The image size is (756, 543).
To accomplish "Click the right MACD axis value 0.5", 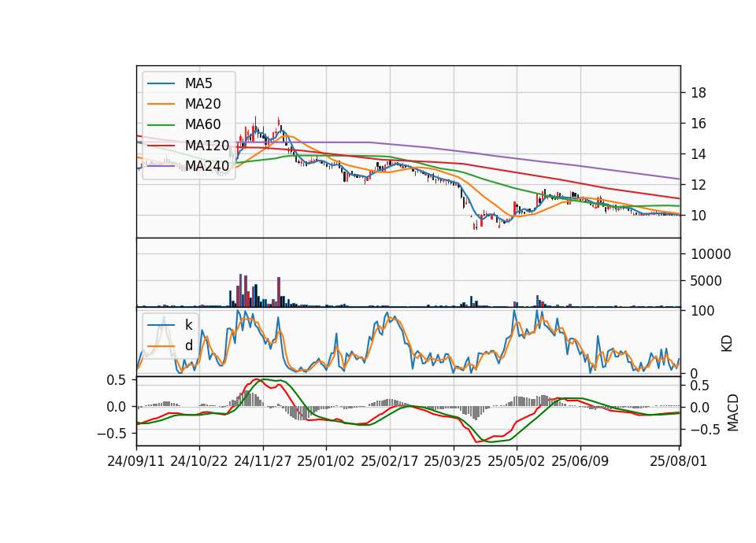I will [700, 386].
